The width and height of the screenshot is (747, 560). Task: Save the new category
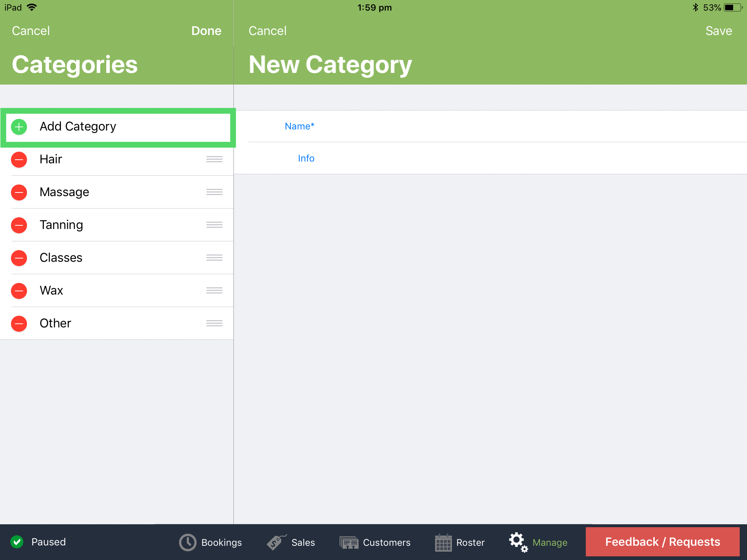point(719,31)
